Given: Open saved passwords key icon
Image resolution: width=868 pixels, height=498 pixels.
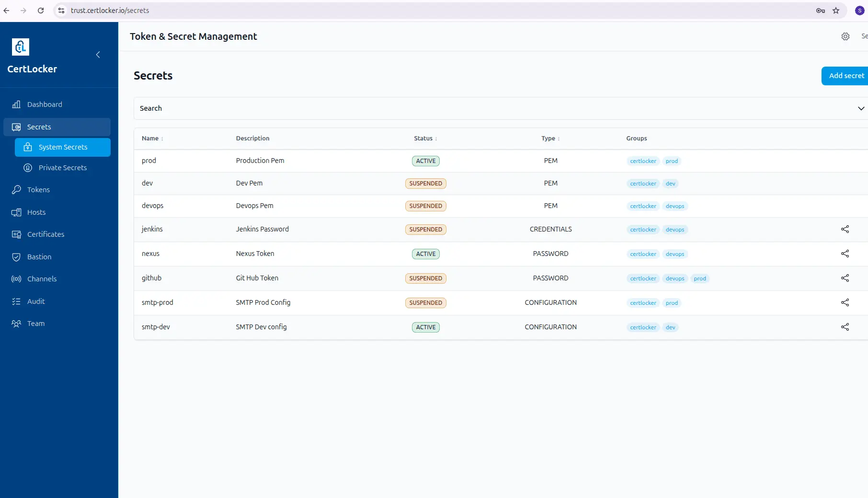Looking at the screenshot, I should pyautogui.click(x=821, y=11).
